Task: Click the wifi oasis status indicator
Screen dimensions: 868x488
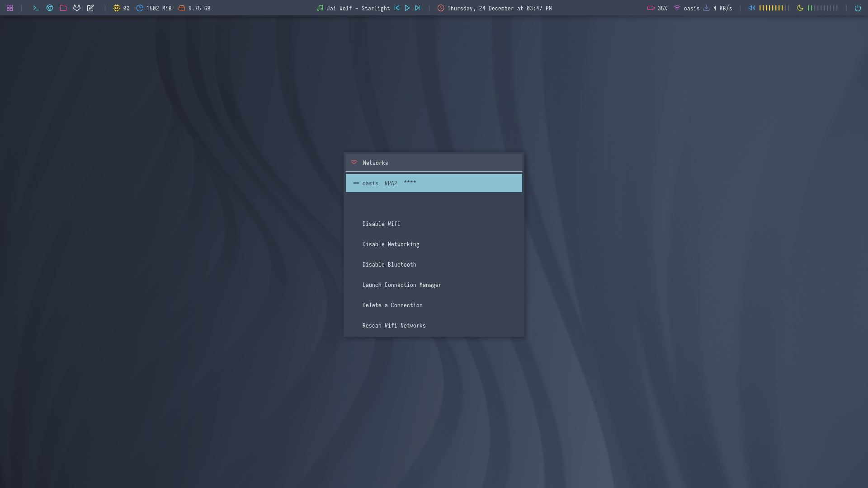Action: click(x=686, y=8)
